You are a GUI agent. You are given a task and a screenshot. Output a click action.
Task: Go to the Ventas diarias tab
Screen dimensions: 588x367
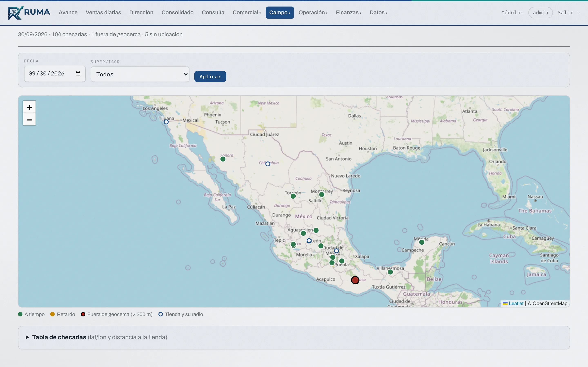(x=103, y=13)
